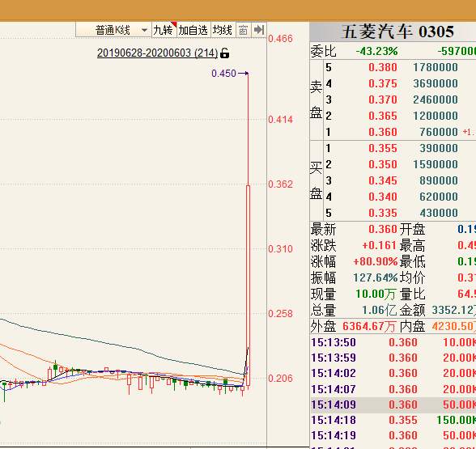Click the 0.362 price axis label
The image size is (476, 449).
[280, 184]
